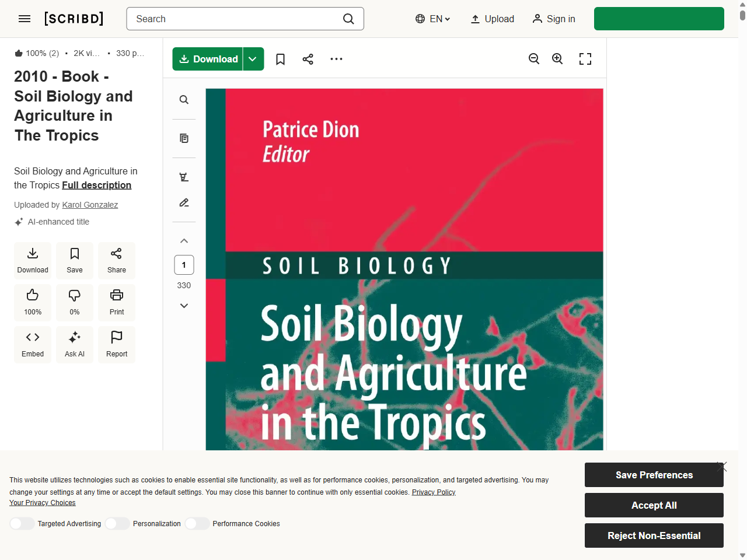Image resolution: width=747 pixels, height=560 pixels.
Task: Toggle Targeted Advertising off
Action: click(22, 523)
